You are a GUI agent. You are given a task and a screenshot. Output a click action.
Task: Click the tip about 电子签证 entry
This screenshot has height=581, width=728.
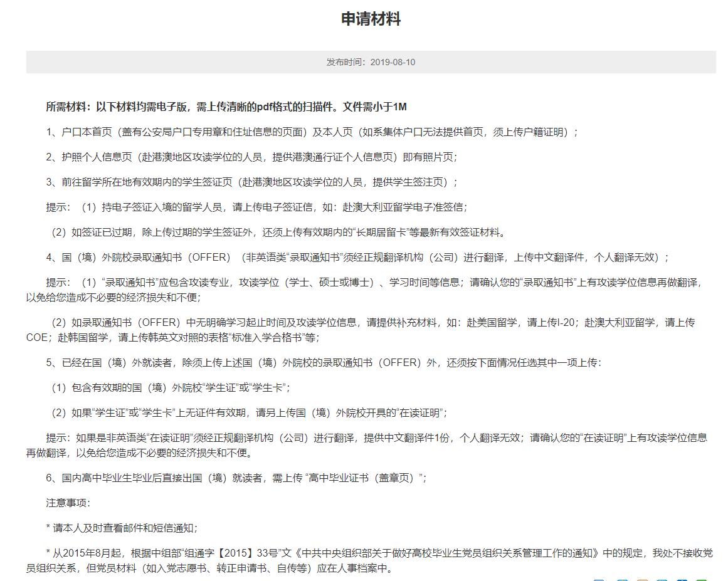pyautogui.click(x=257, y=207)
